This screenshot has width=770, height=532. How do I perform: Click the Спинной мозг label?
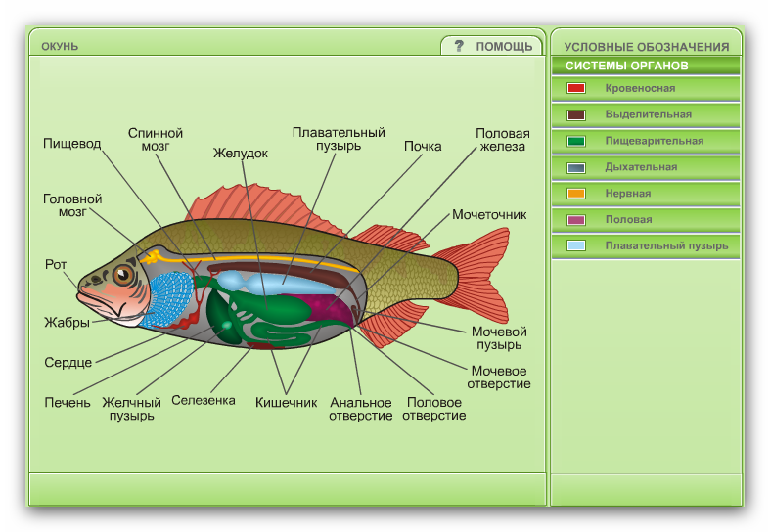click(156, 140)
